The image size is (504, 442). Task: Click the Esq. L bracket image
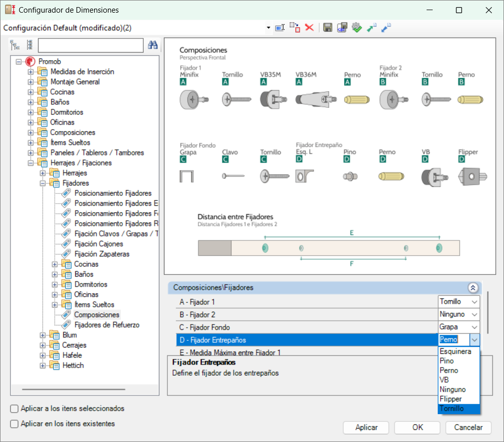[305, 176]
